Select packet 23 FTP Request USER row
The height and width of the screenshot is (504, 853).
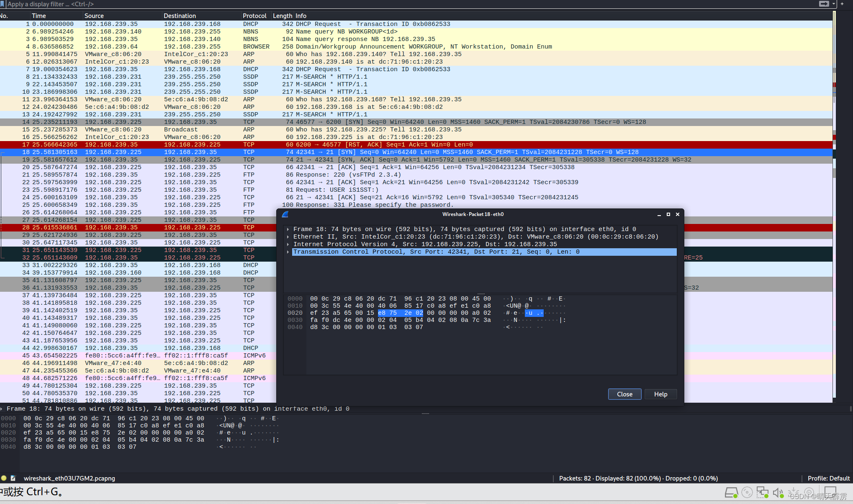416,190
